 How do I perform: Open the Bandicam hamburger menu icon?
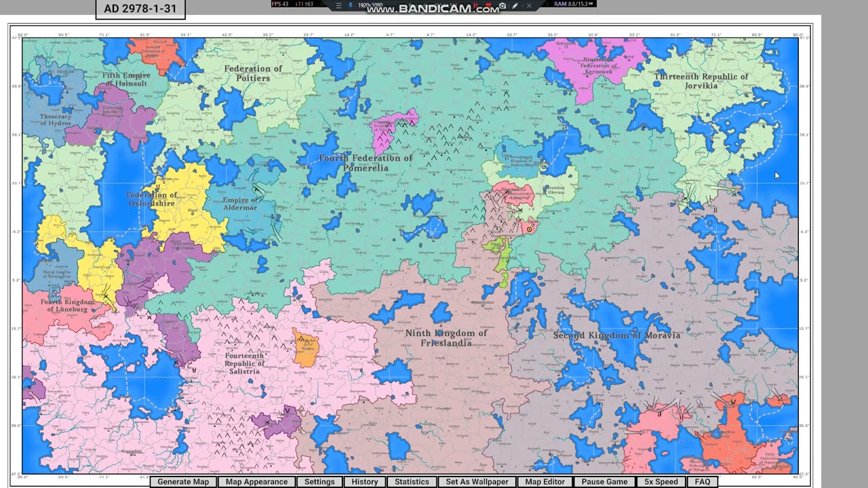coord(338,5)
